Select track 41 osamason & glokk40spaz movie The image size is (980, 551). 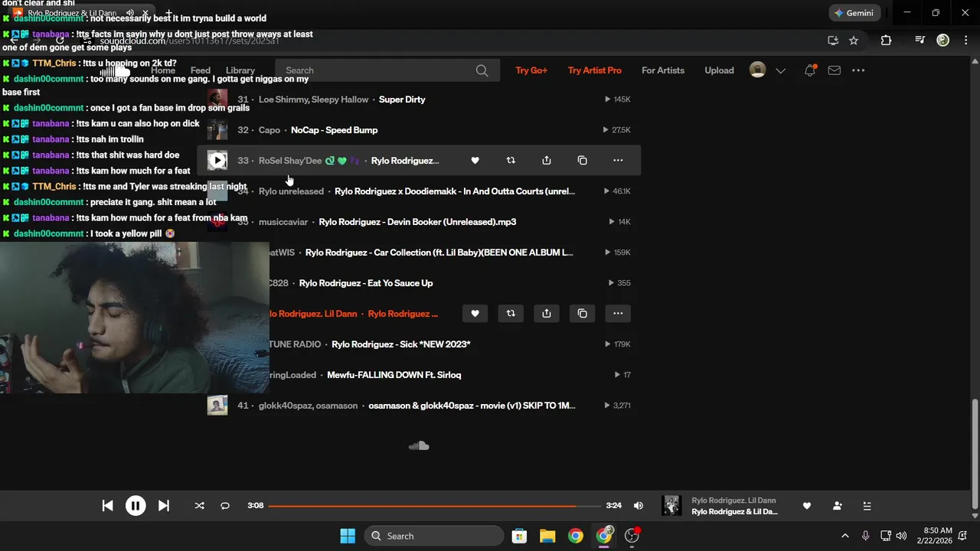472,406
